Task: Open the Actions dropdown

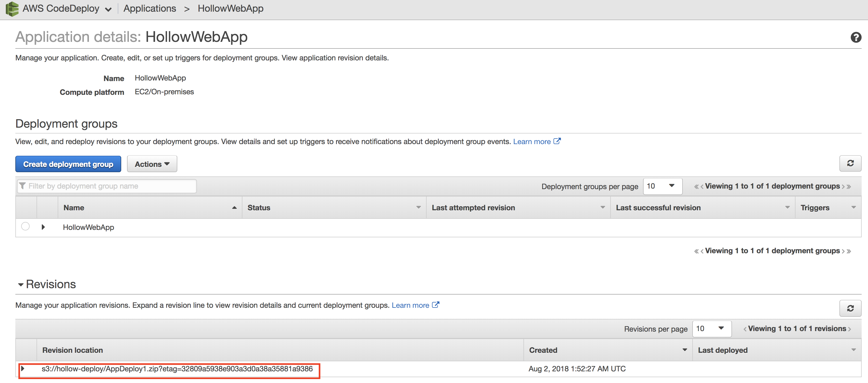Action: pyautogui.click(x=152, y=164)
